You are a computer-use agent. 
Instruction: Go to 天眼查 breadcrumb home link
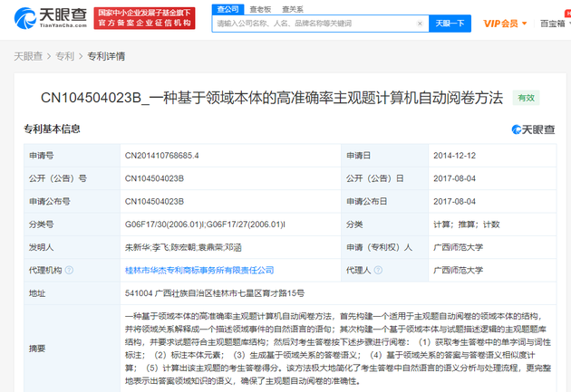click(x=28, y=56)
